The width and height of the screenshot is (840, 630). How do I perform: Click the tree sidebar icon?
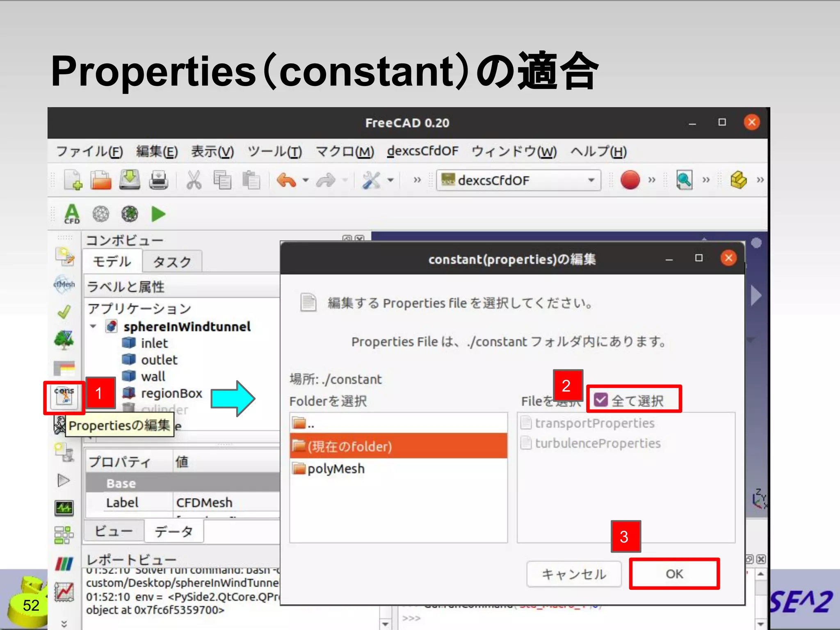[64, 340]
